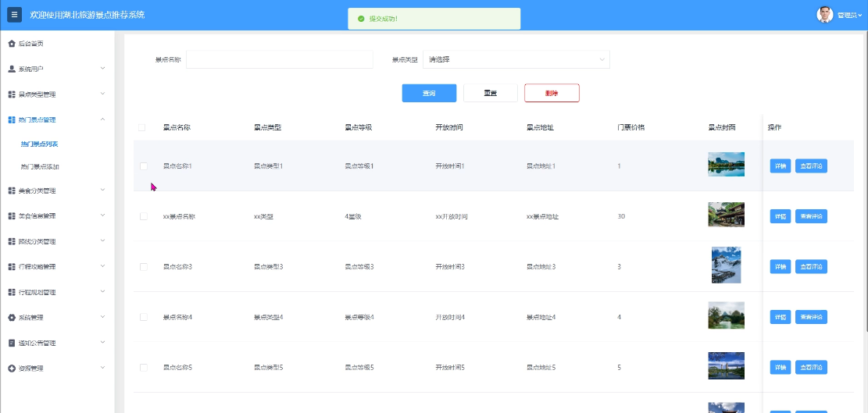Click 查看评论 for row xx景点名称
Image resolution: width=868 pixels, height=413 pixels.
[x=812, y=216]
